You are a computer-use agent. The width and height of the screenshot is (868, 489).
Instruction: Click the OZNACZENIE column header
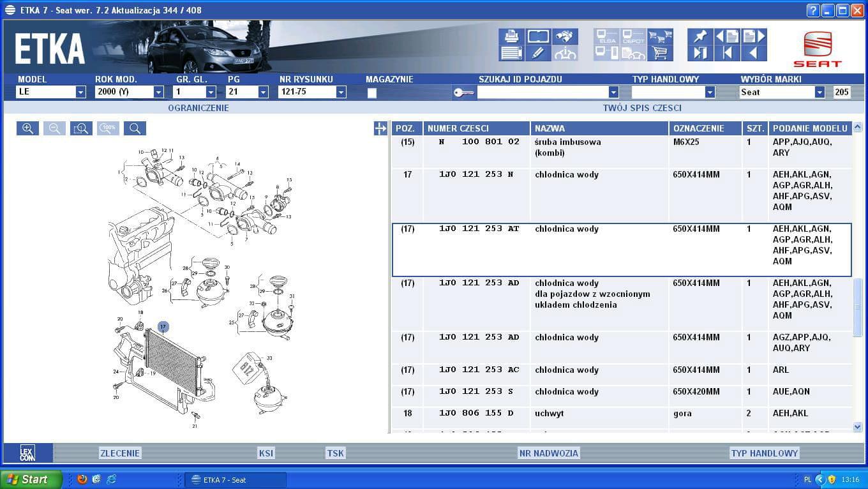coord(705,128)
